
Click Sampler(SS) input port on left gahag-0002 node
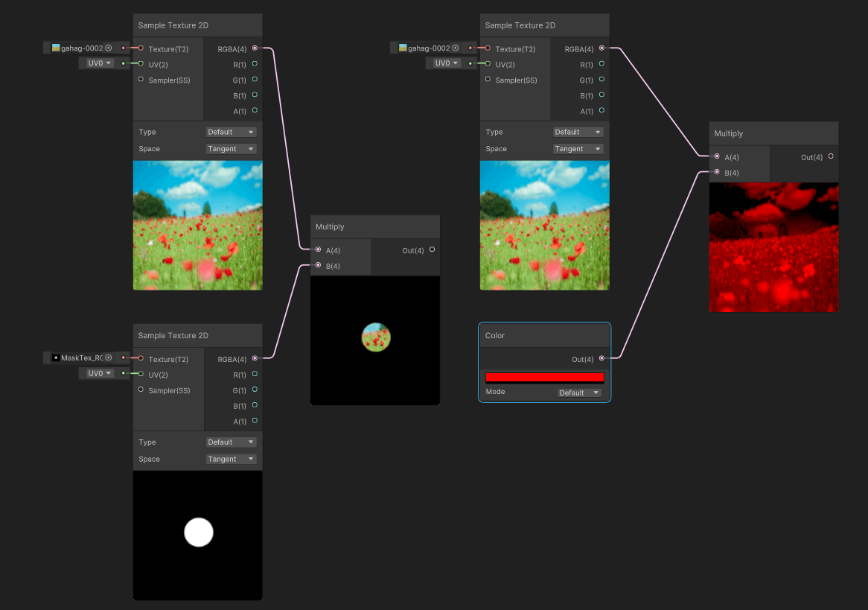tap(141, 79)
